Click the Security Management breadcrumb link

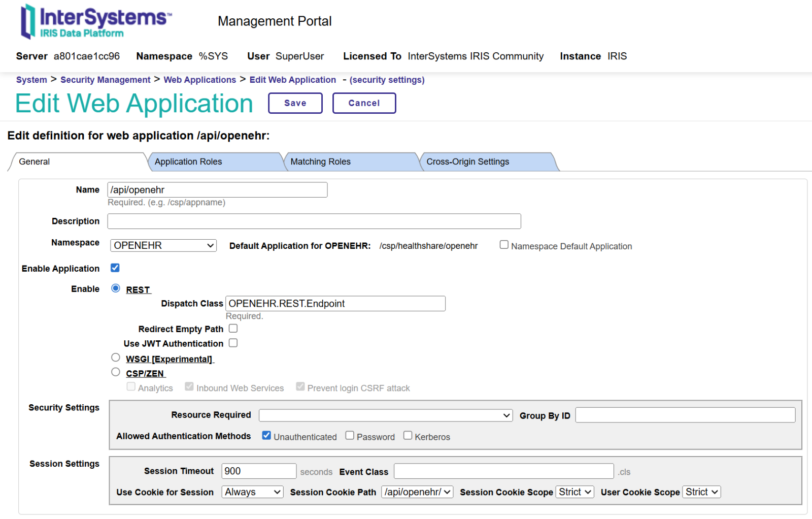coord(105,80)
